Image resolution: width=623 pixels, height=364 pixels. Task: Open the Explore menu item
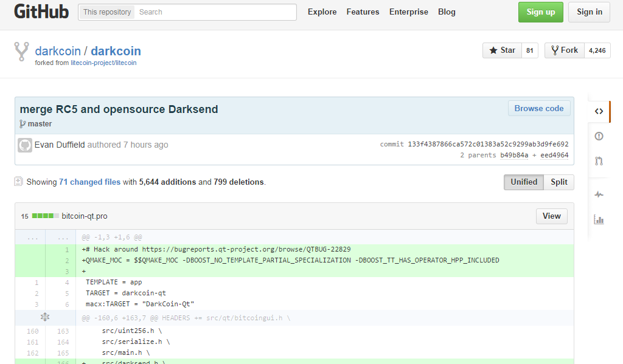pyautogui.click(x=322, y=12)
